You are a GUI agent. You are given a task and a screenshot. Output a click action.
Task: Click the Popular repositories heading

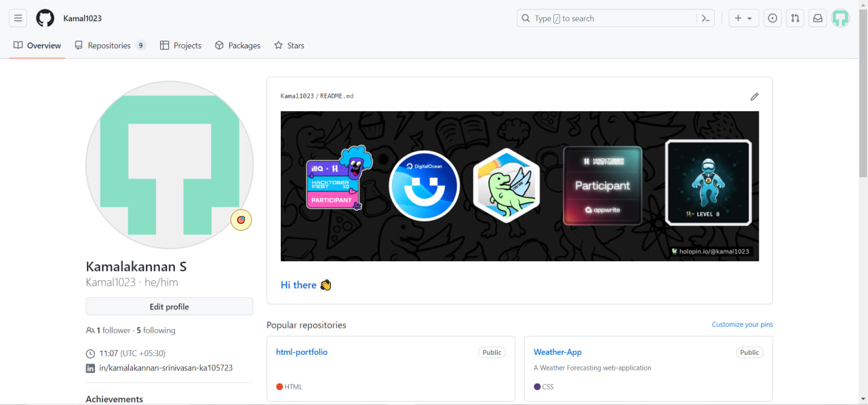[x=307, y=325]
